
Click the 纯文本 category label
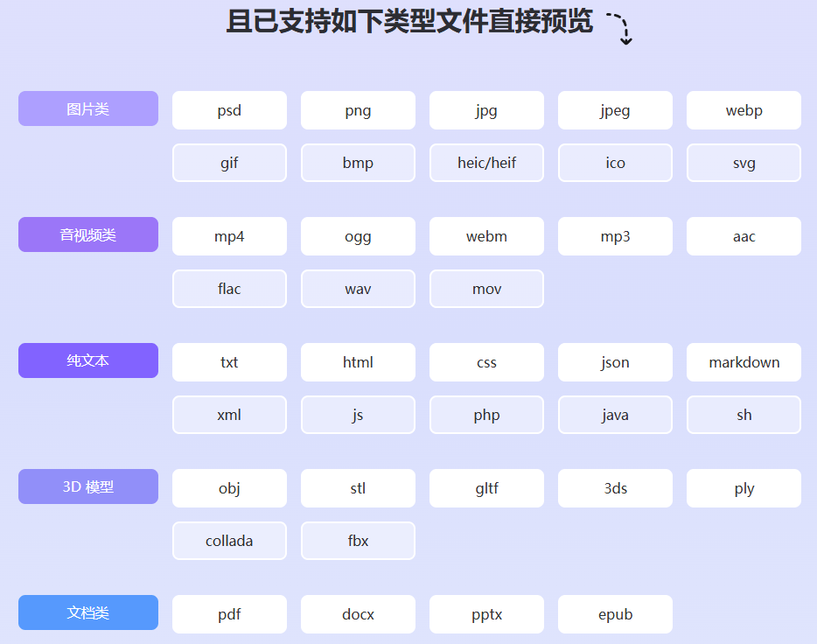pyautogui.click(x=87, y=360)
